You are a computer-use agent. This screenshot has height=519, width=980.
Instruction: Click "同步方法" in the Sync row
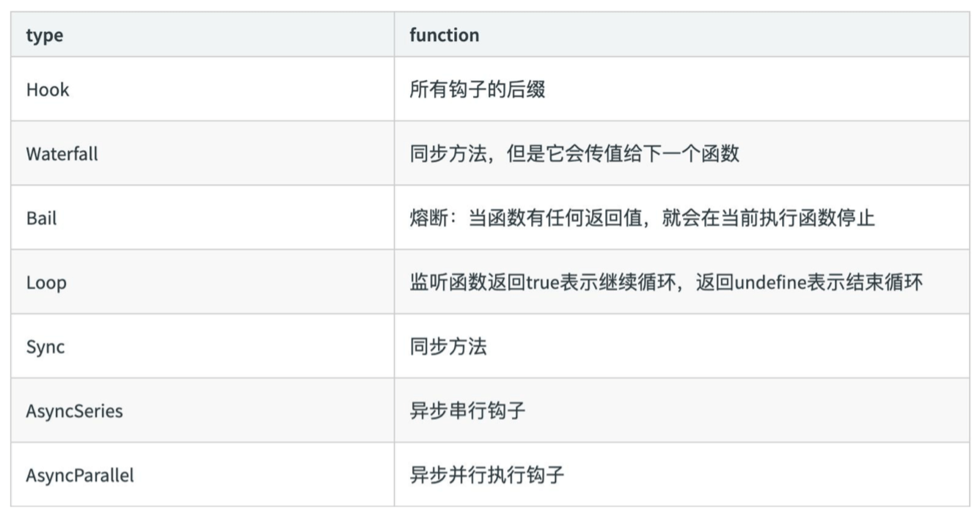[x=447, y=346]
